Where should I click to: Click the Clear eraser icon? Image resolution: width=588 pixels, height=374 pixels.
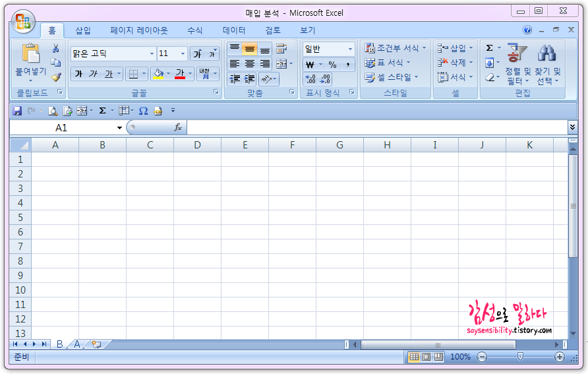point(489,77)
